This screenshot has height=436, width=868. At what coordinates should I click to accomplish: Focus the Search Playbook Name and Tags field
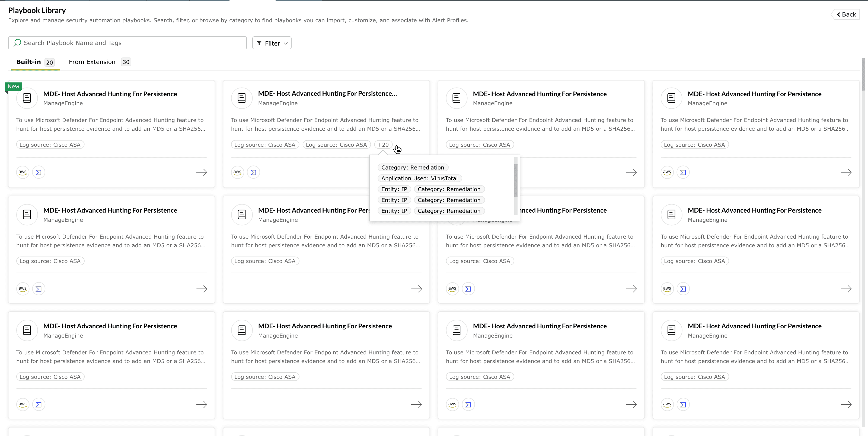click(x=127, y=43)
